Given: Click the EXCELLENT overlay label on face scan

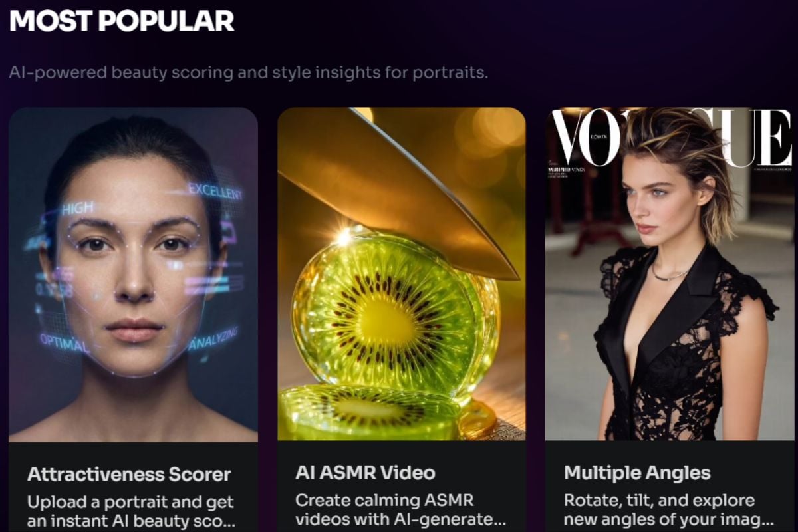Looking at the screenshot, I should coord(215,192).
